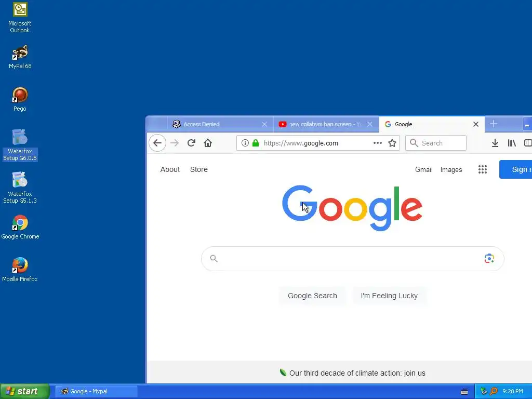Open Google apps grid menu
Viewport: 532px width, 399px height.
click(x=483, y=169)
